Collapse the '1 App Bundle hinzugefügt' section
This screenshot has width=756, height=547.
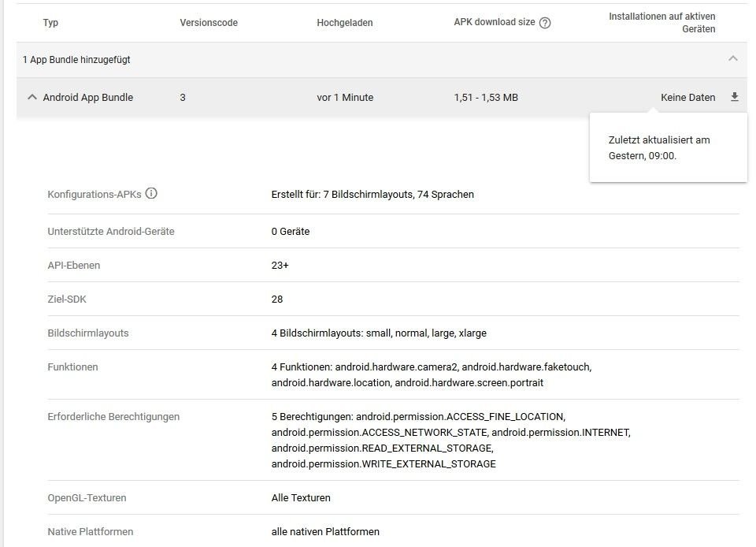(x=733, y=59)
